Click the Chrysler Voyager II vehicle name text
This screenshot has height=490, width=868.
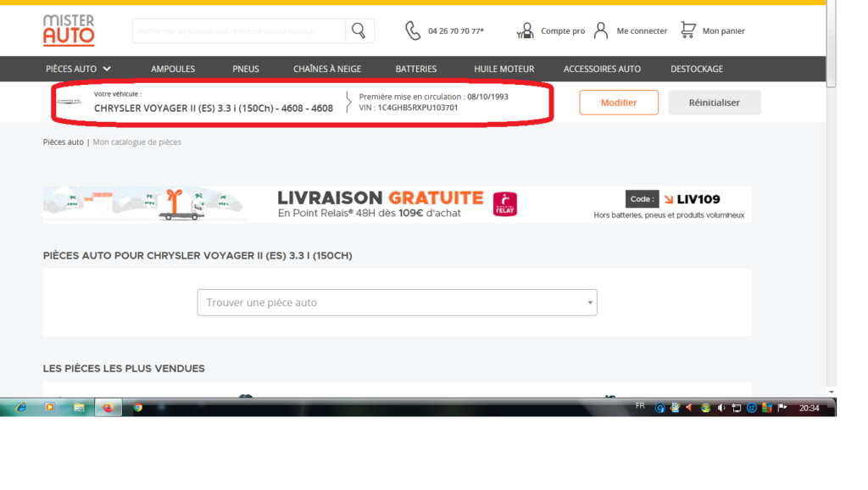pyautogui.click(x=213, y=108)
